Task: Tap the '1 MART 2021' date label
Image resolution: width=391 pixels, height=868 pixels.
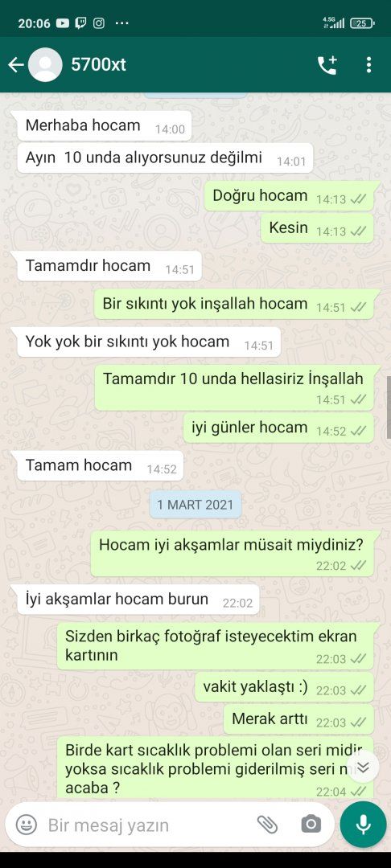Action: (x=195, y=504)
